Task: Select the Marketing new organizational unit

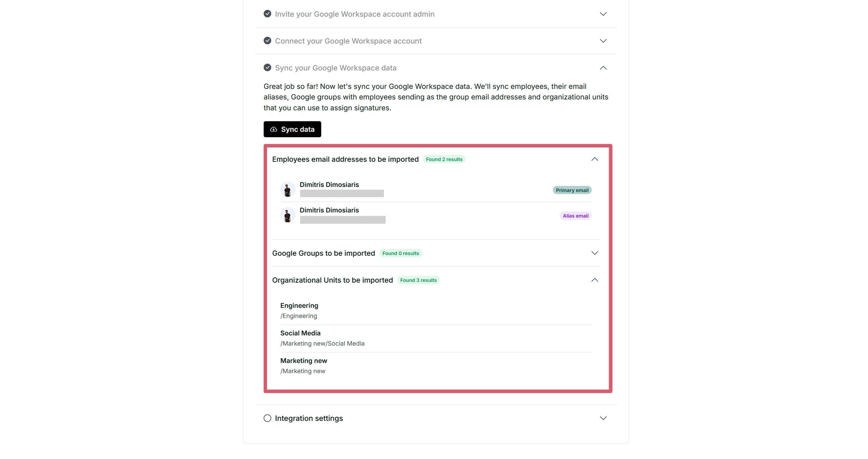Action: coord(303,361)
